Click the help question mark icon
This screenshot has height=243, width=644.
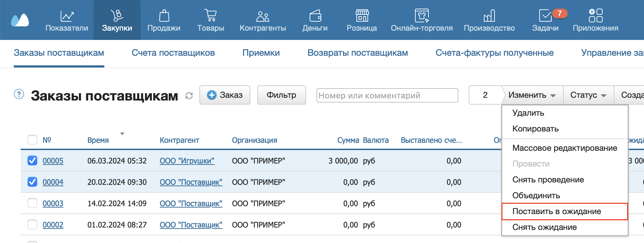[19, 94]
